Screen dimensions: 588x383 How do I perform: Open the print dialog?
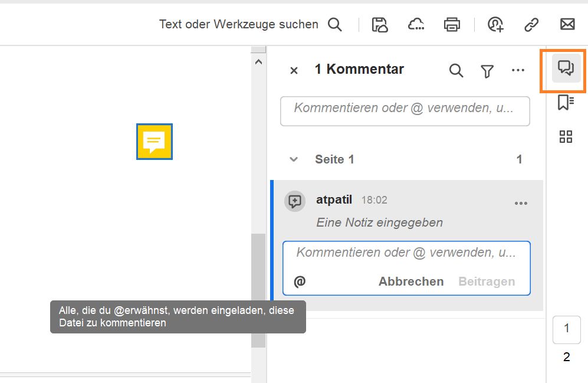point(452,24)
